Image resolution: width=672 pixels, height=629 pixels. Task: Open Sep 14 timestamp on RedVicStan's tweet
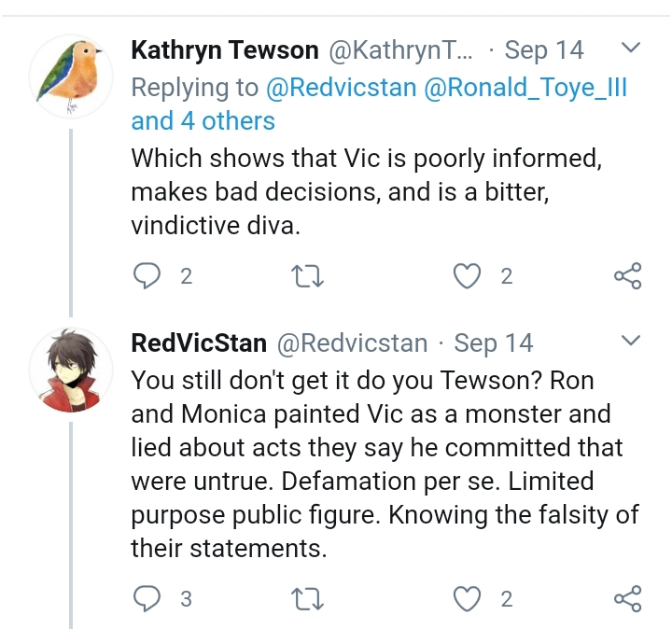coord(494,343)
